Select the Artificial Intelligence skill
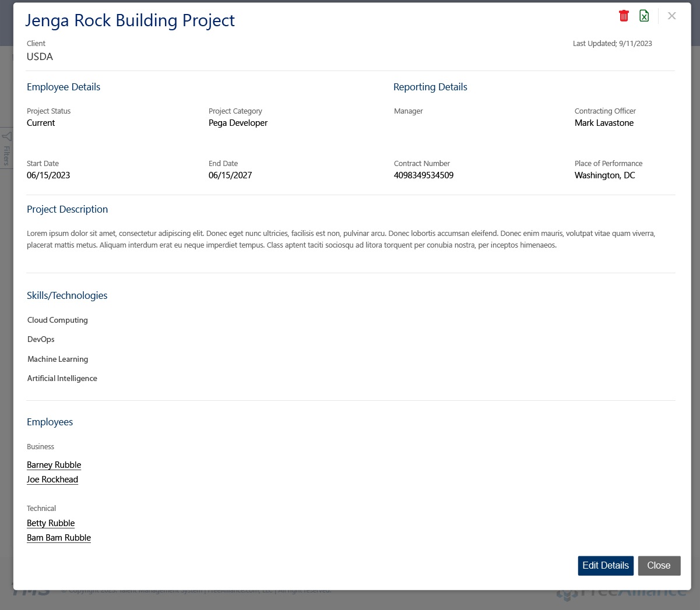 62,378
